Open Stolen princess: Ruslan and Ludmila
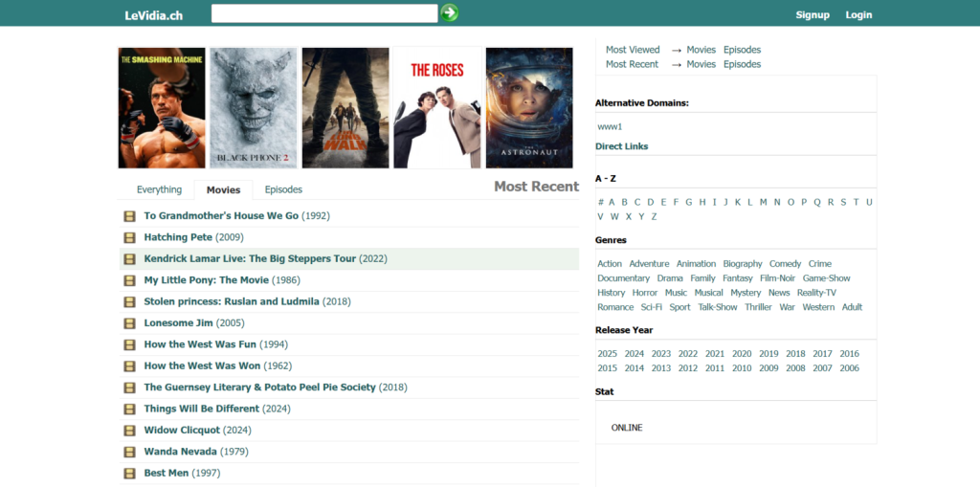 click(232, 301)
